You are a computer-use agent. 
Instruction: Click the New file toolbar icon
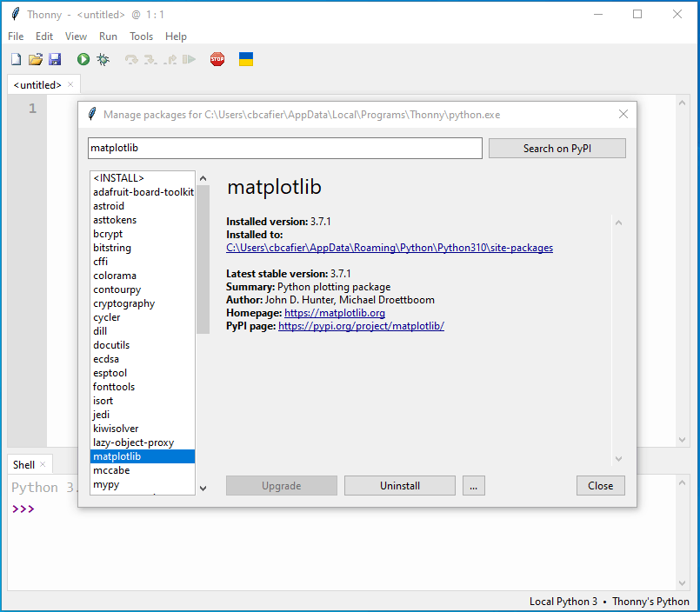tap(16, 59)
